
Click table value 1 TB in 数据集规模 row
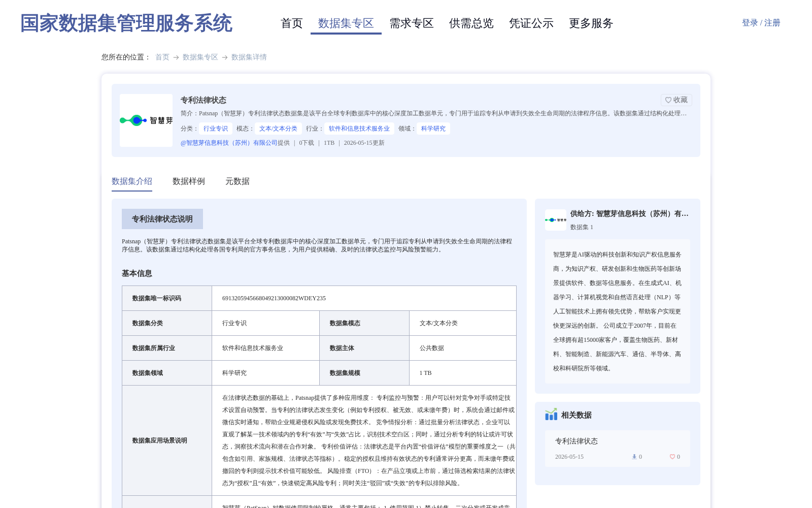click(x=426, y=373)
